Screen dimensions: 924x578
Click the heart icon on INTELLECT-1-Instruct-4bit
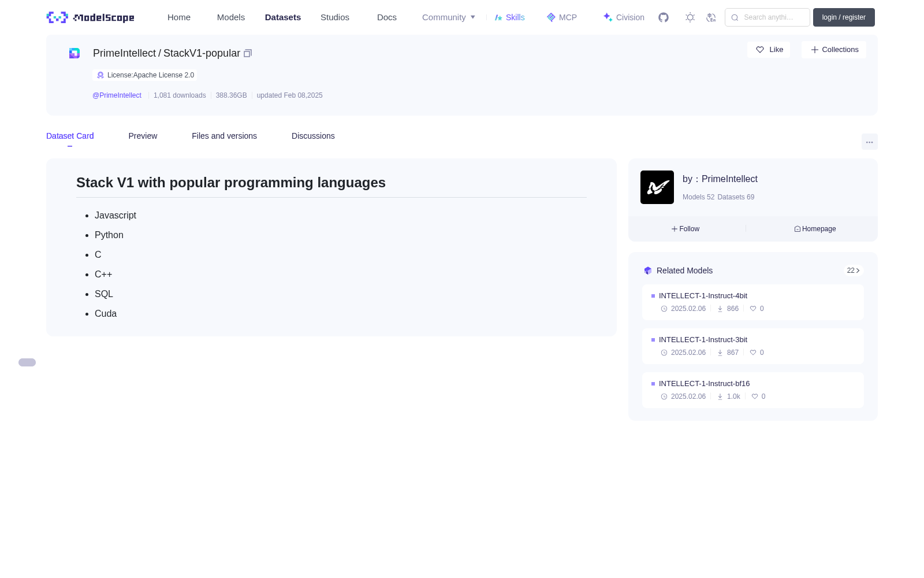(753, 309)
